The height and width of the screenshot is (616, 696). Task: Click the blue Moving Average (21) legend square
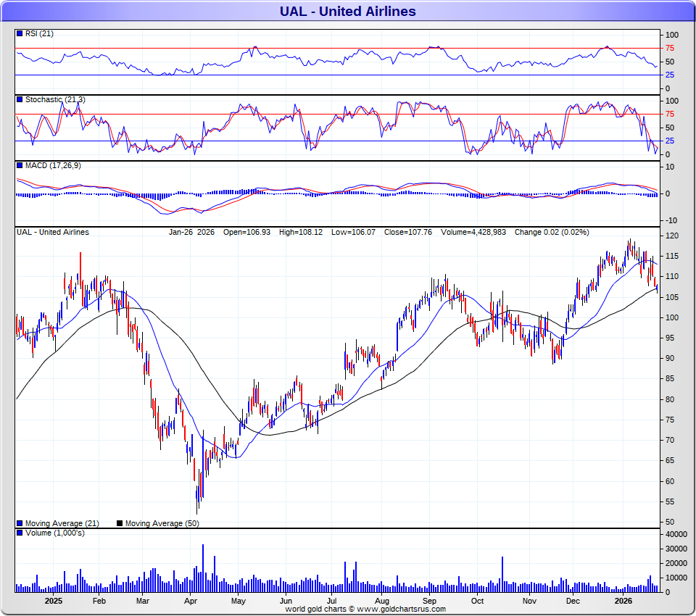(20, 523)
